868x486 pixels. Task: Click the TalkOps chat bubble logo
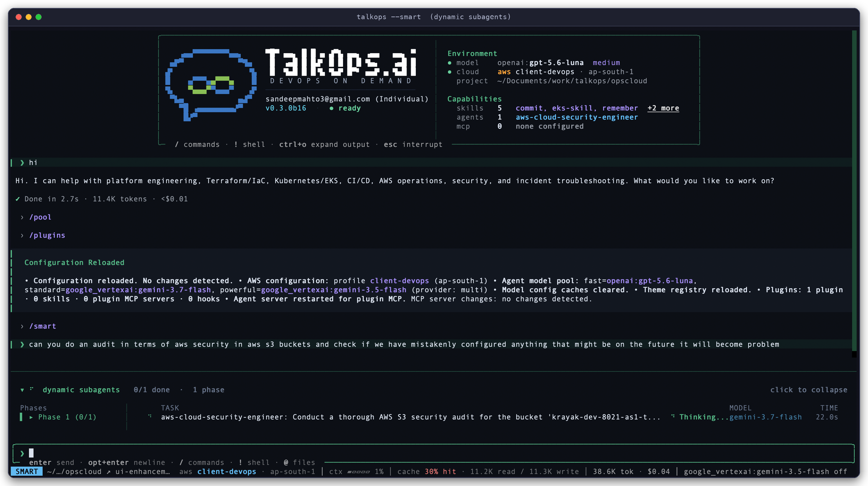tap(211, 85)
